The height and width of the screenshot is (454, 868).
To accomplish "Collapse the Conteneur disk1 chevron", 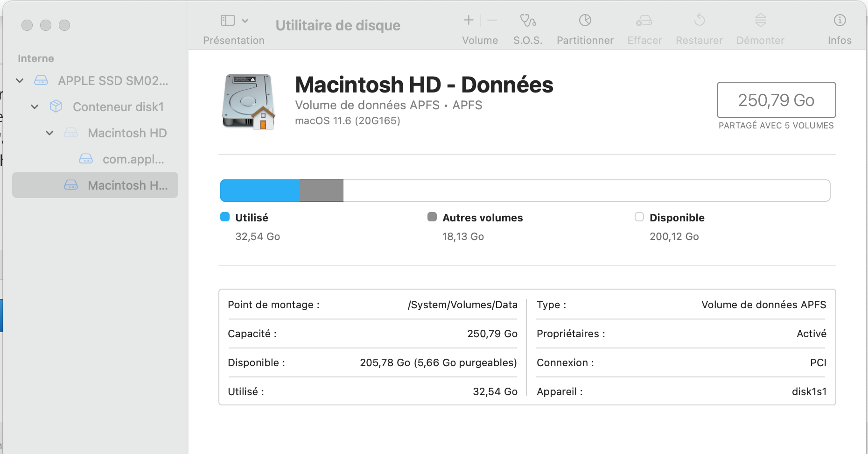I will [x=35, y=107].
